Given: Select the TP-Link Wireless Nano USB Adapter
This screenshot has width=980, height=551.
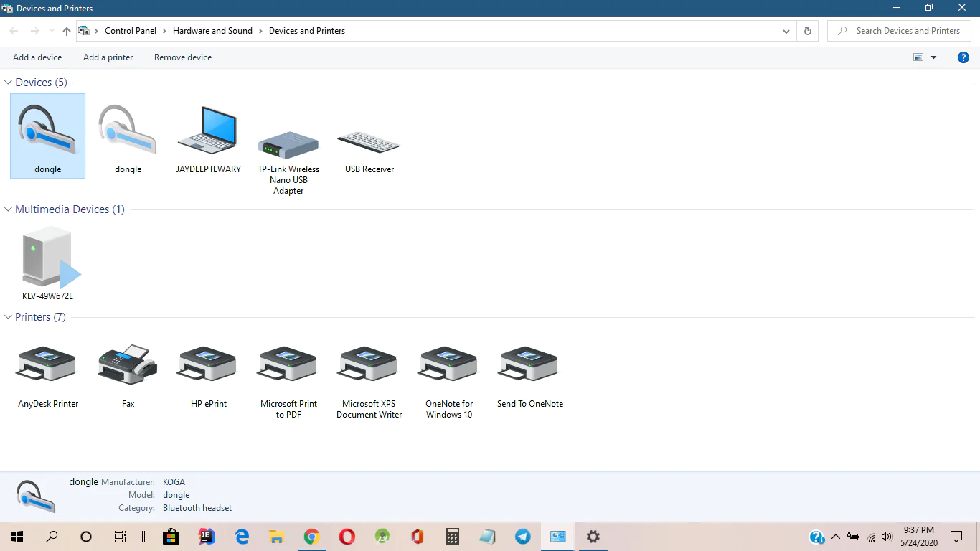Looking at the screenshot, I should coord(288,146).
